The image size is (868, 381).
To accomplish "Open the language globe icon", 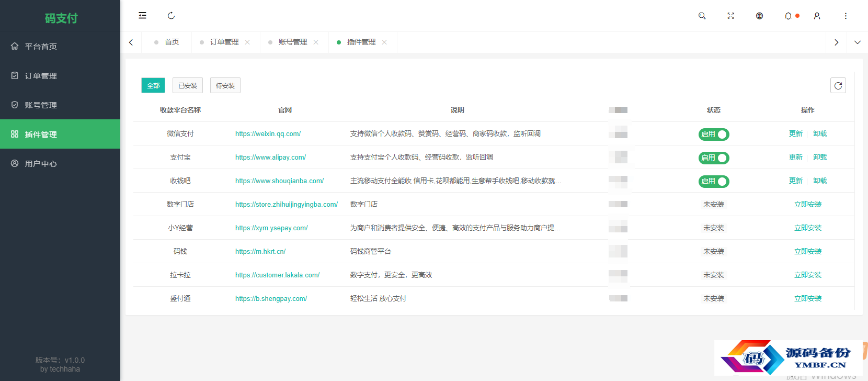I will (x=760, y=16).
